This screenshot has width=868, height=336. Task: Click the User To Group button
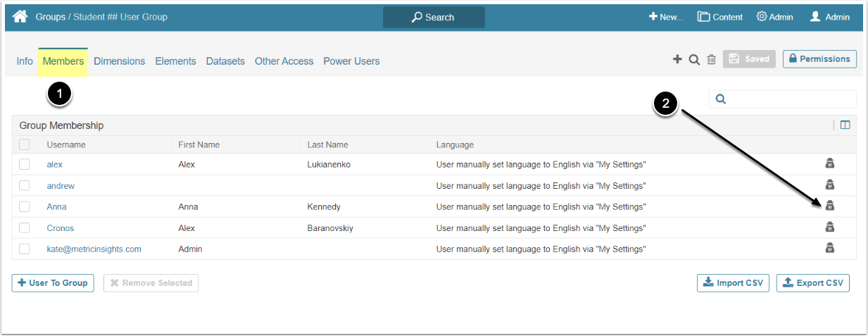[53, 282]
